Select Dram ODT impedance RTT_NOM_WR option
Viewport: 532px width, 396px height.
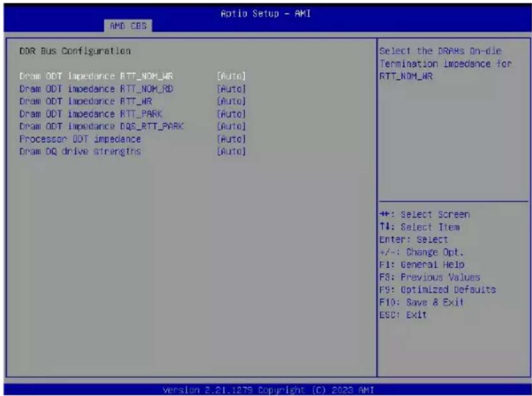coord(96,76)
